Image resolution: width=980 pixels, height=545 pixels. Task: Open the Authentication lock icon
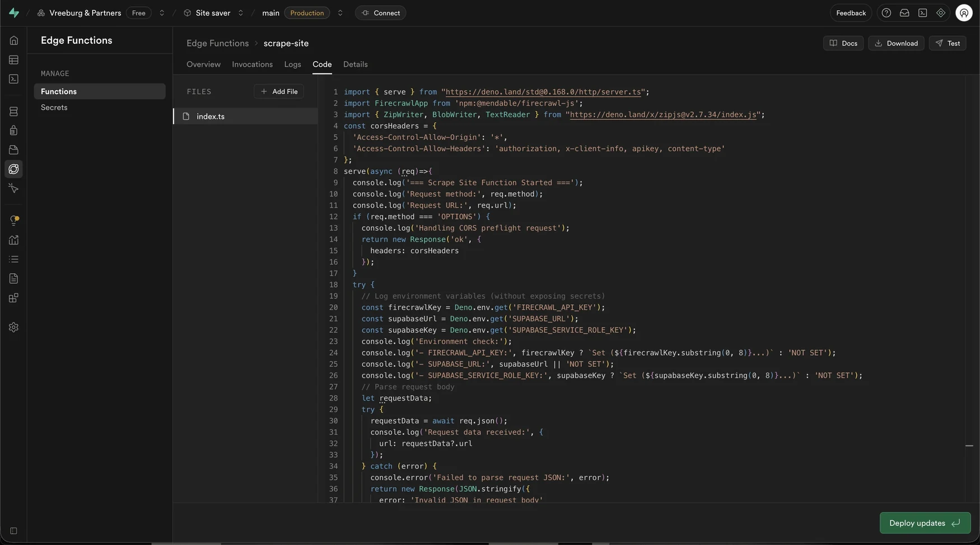[x=13, y=131]
